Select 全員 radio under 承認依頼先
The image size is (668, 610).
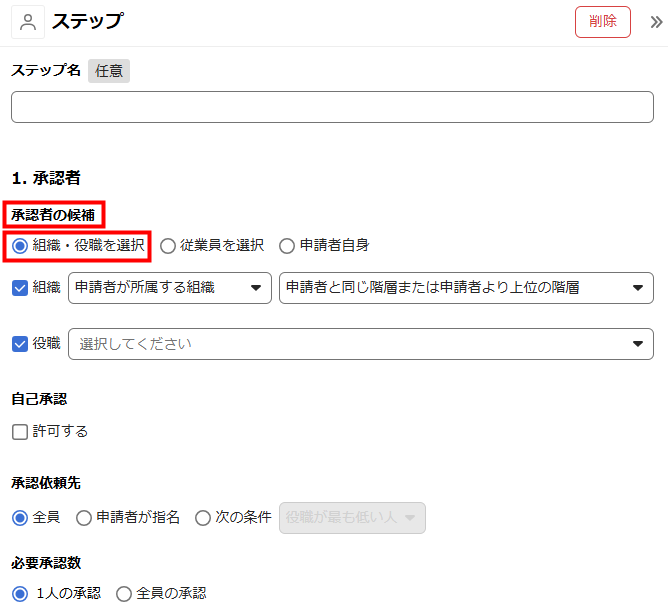click(x=20, y=518)
